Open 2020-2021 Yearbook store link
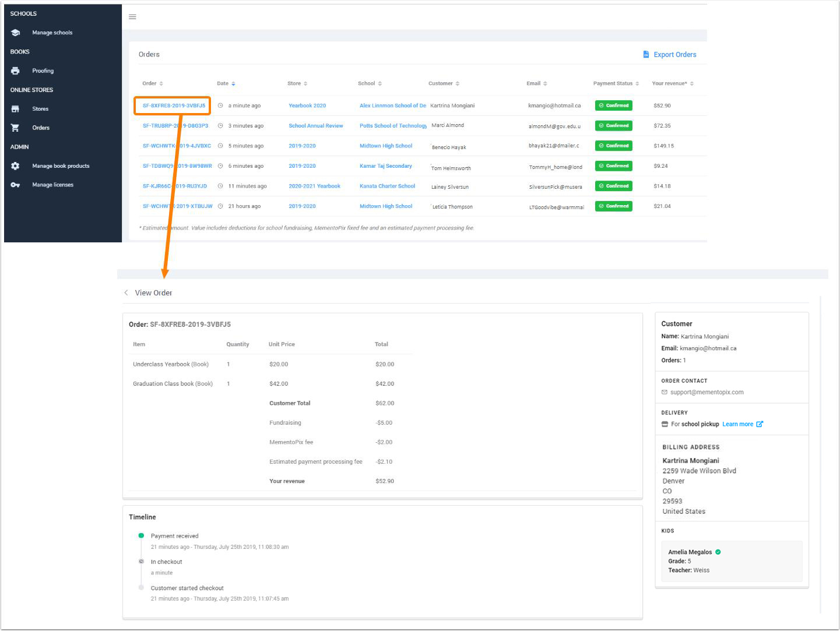This screenshot has width=840, height=631. pyautogui.click(x=314, y=186)
